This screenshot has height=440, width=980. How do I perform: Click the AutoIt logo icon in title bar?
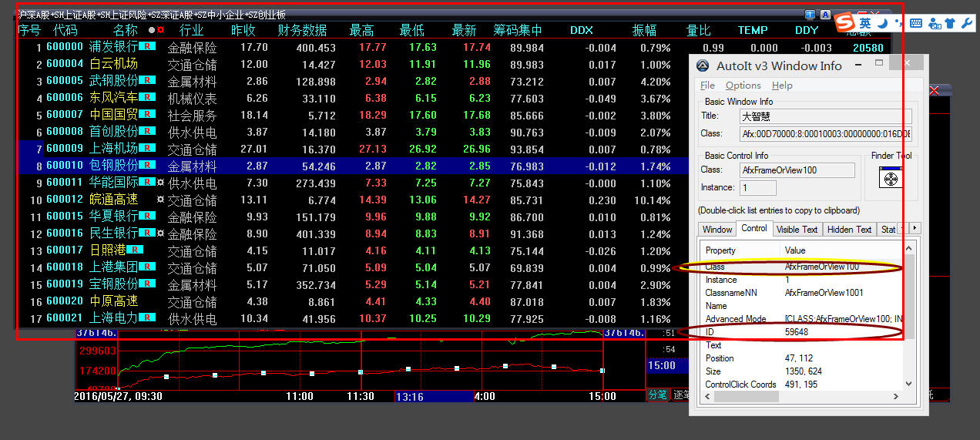(702, 66)
